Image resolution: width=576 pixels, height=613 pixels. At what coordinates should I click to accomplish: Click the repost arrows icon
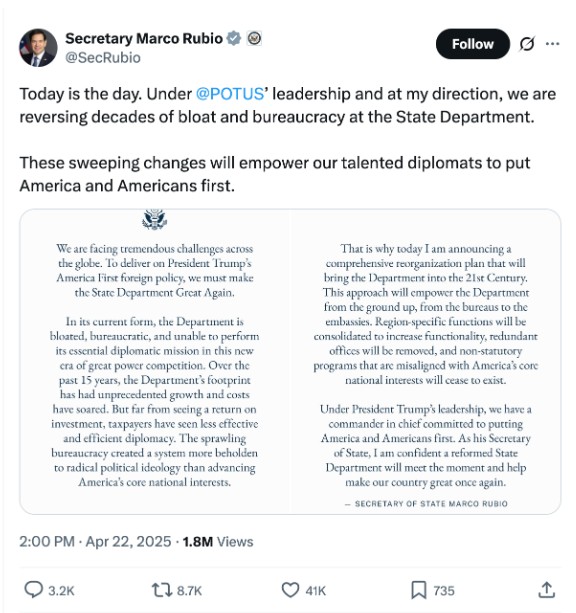[162, 590]
